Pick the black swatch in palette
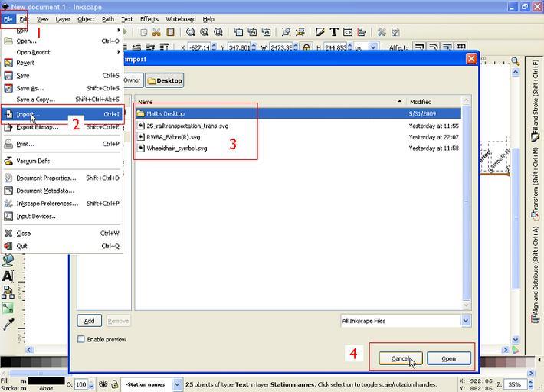Screen dimensions: 544x392 point(5,362)
